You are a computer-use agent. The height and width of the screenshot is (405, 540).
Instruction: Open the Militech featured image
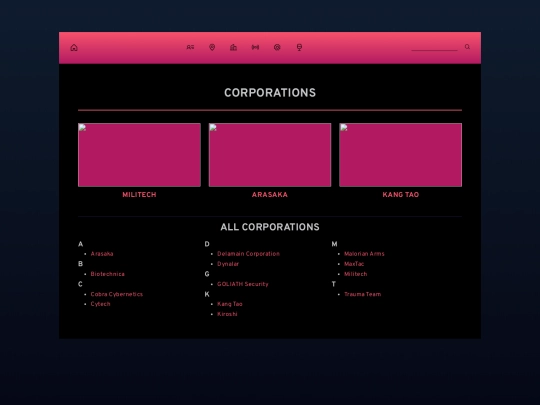(x=139, y=155)
